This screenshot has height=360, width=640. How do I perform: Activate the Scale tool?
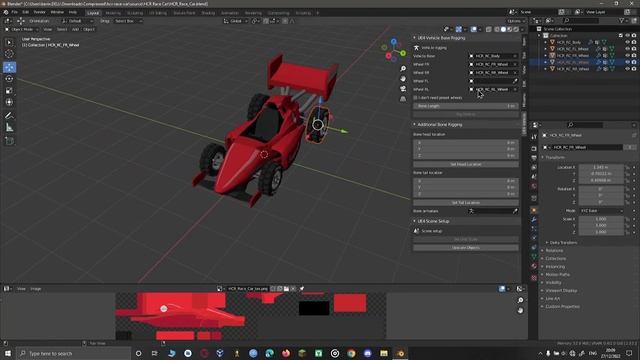coord(9,91)
